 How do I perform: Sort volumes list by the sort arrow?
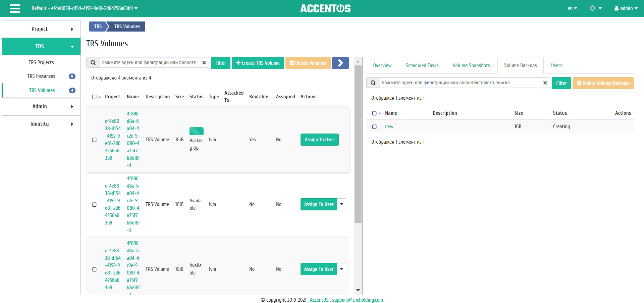100,97
